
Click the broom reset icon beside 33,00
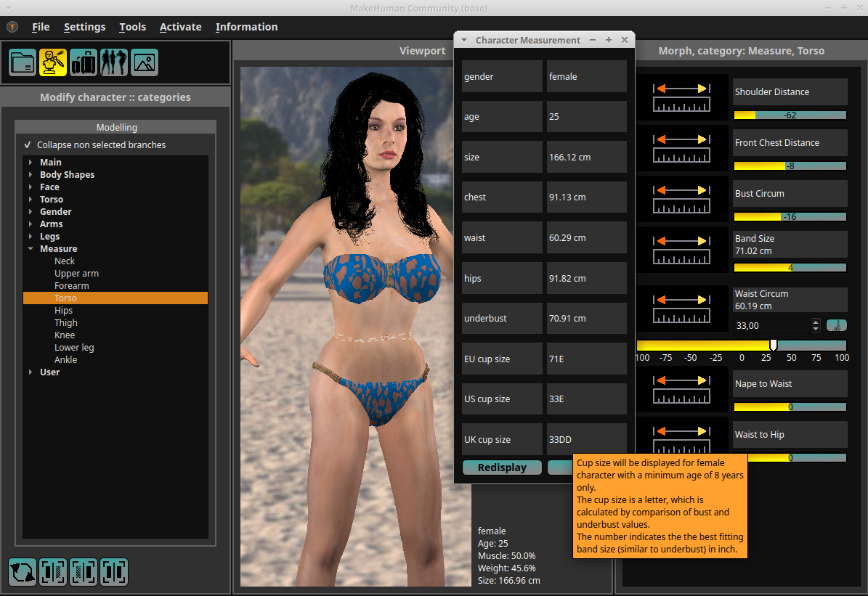[836, 325]
